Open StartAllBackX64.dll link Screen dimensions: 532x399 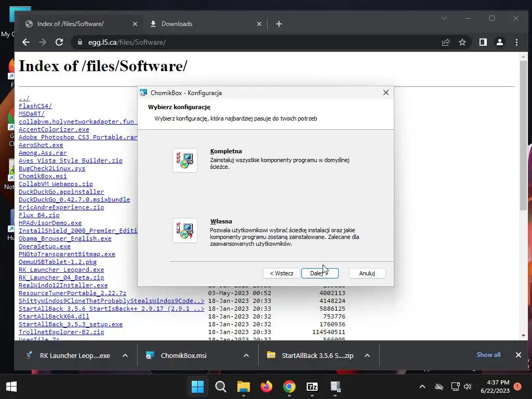tap(54, 316)
